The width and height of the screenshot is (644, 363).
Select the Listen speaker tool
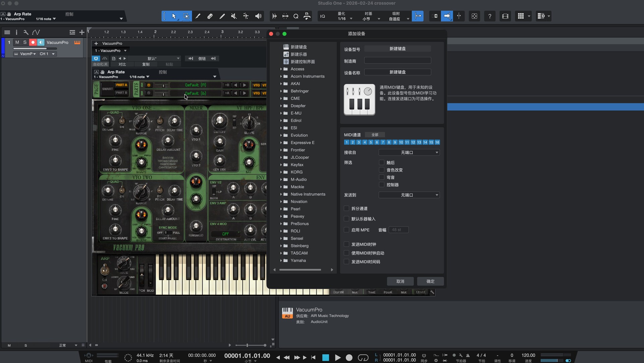pos(258,16)
